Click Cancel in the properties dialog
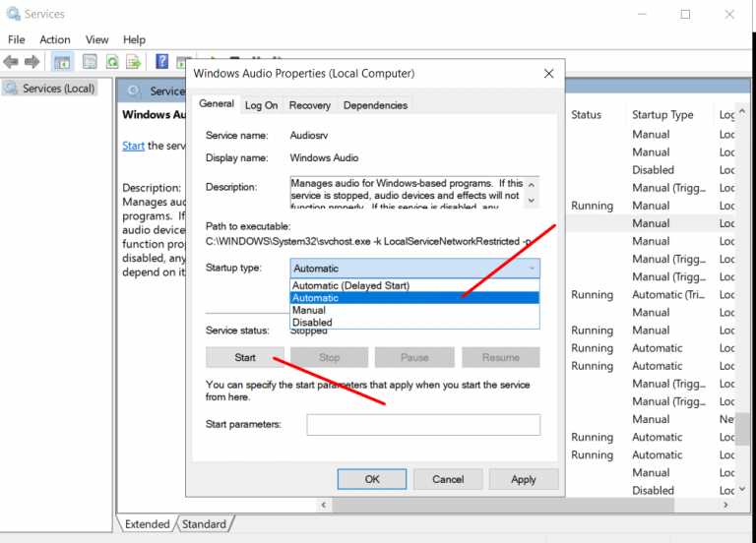Screen dimensions: 756x543 [x=448, y=479]
